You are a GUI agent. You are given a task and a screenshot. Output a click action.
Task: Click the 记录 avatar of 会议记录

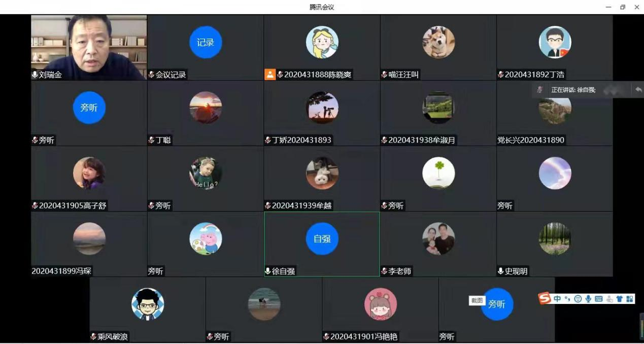click(x=206, y=42)
